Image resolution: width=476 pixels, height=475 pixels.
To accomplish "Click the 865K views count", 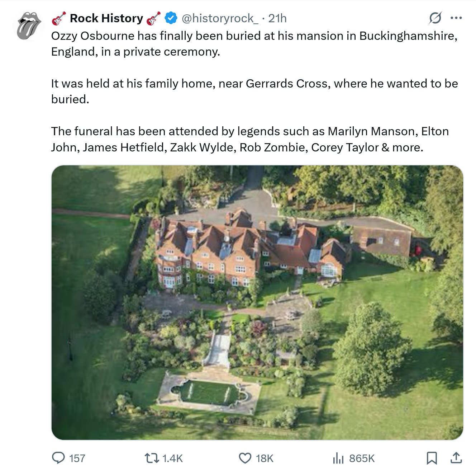I will tap(362, 458).
